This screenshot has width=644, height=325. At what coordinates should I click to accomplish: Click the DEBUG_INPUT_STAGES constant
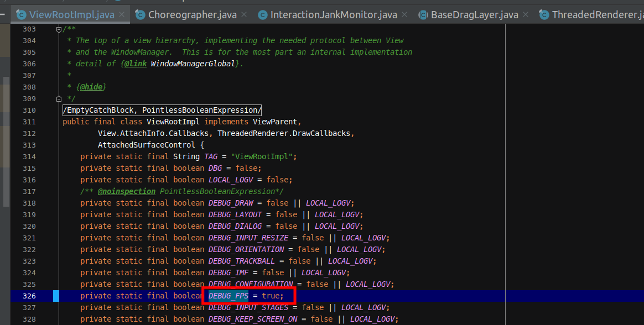[x=248, y=307]
